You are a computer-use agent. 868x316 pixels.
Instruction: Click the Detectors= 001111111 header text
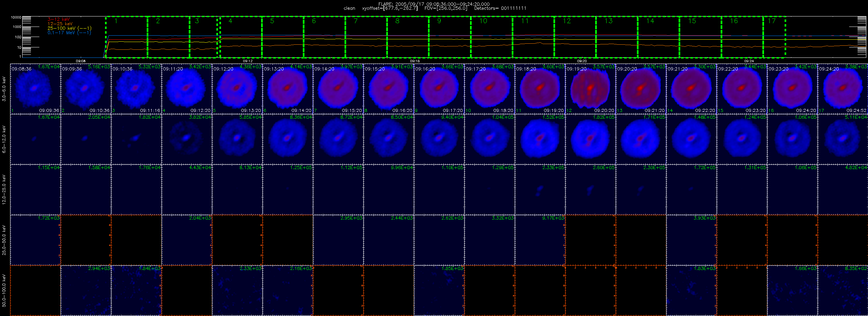[x=500, y=8]
